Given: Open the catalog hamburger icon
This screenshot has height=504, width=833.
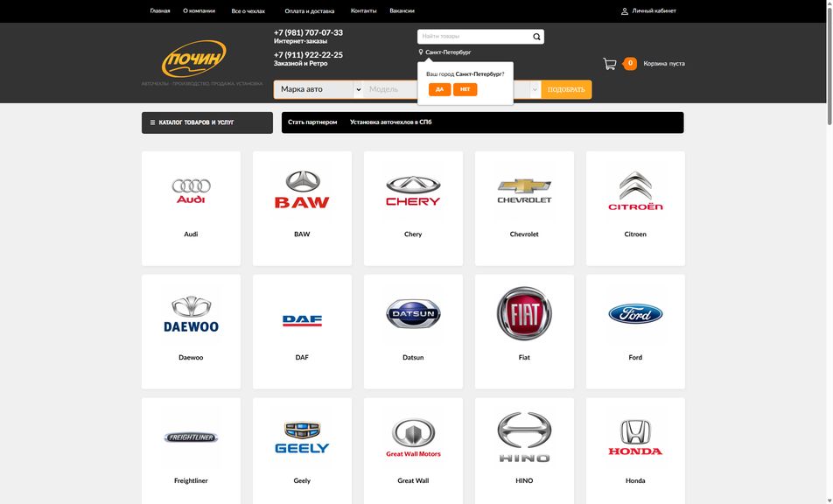Looking at the screenshot, I should [x=152, y=122].
